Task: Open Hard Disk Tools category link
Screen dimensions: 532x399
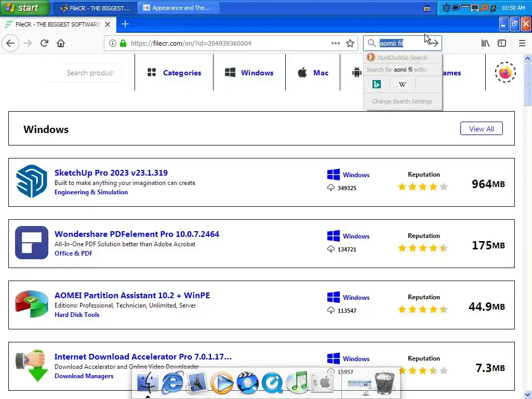Action: pyautogui.click(x=77, y=315)
